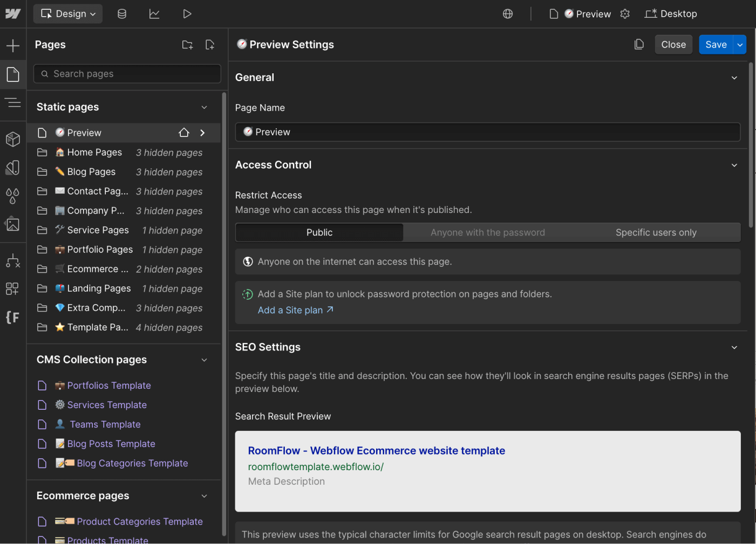This screenshot has height=544, width=756.
Task: Select 'Specific users only' access
Action: 656,232
